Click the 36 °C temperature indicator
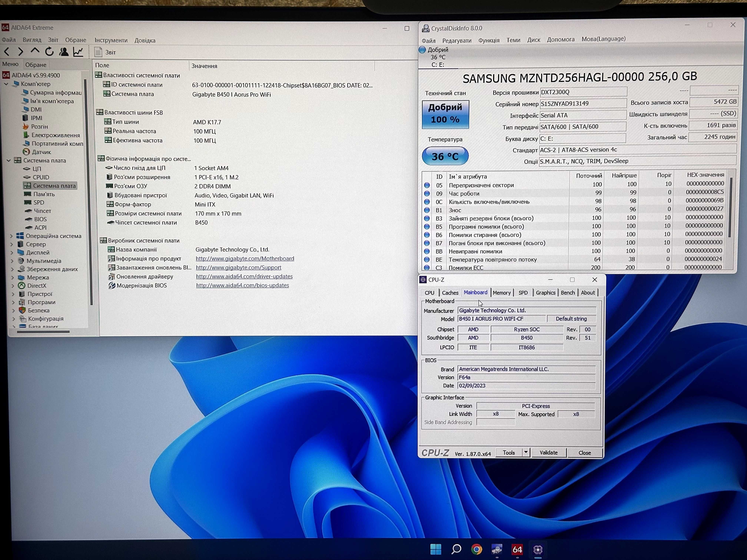Viewport: 747px width, 560px height. [445, 156]
